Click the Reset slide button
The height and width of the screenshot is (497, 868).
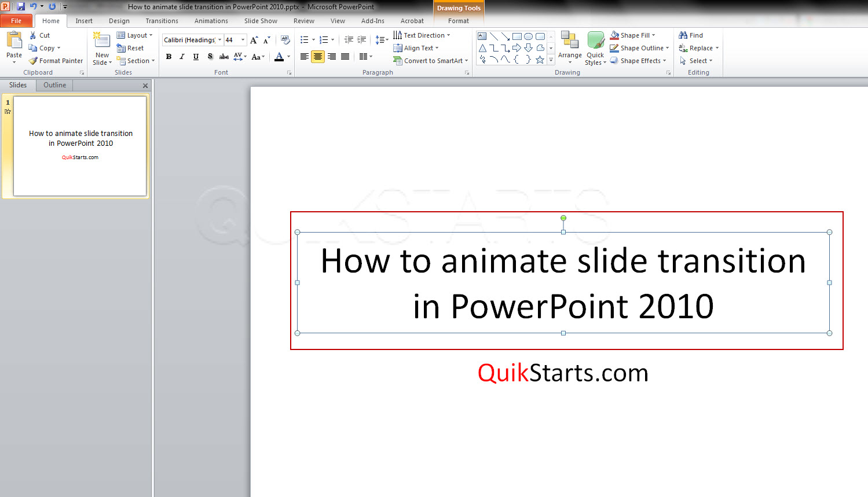pyautogui.click(x=130, y=48)
